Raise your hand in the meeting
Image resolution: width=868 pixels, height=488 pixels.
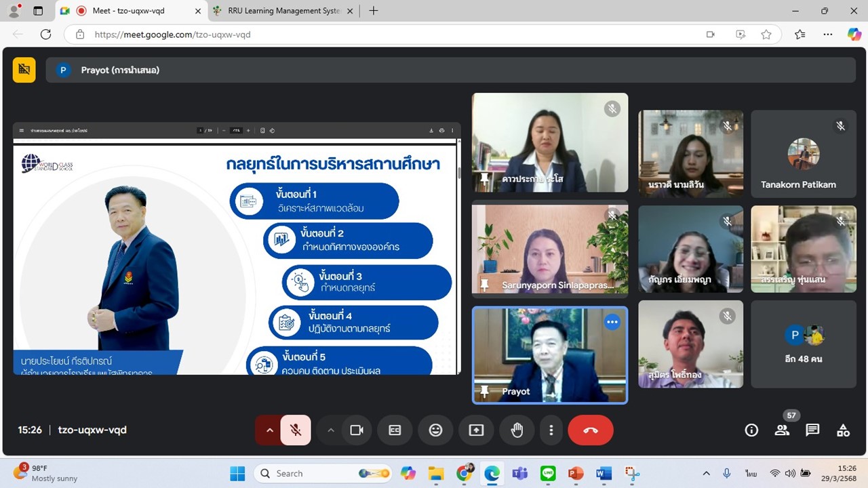(517, 430)
